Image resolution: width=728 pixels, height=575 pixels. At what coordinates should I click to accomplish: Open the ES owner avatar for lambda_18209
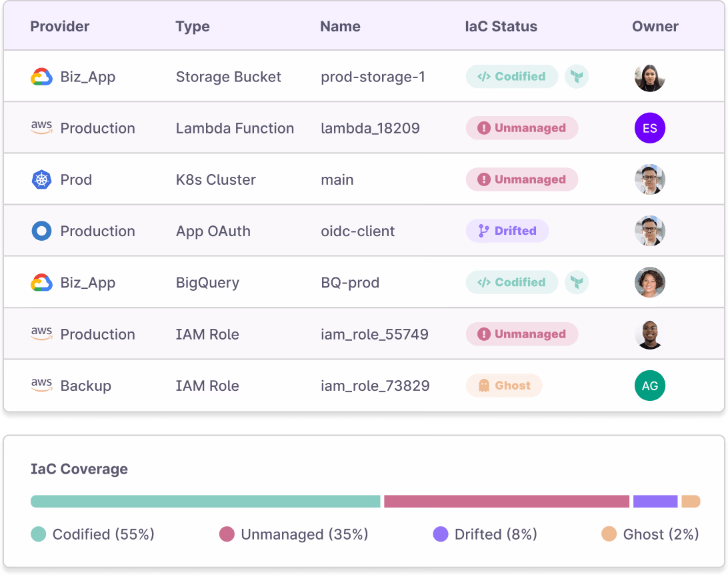(x=649, y=127)
